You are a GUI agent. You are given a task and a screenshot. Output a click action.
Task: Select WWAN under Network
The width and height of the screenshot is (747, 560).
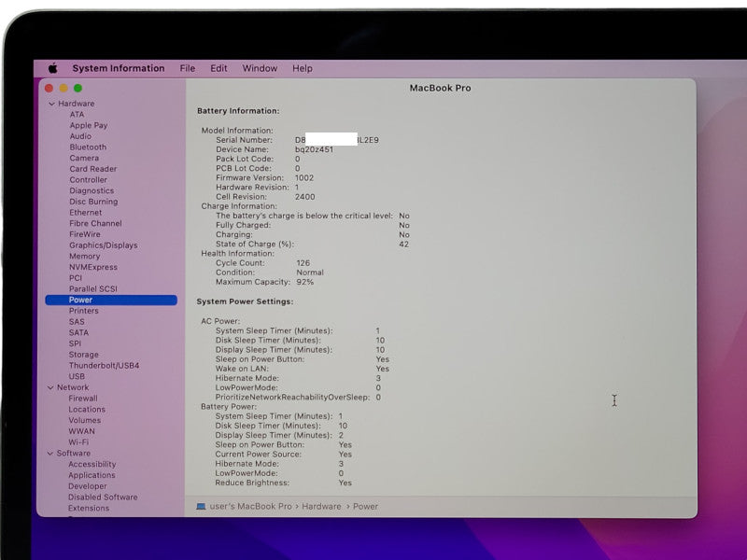[x=81, y=431]
